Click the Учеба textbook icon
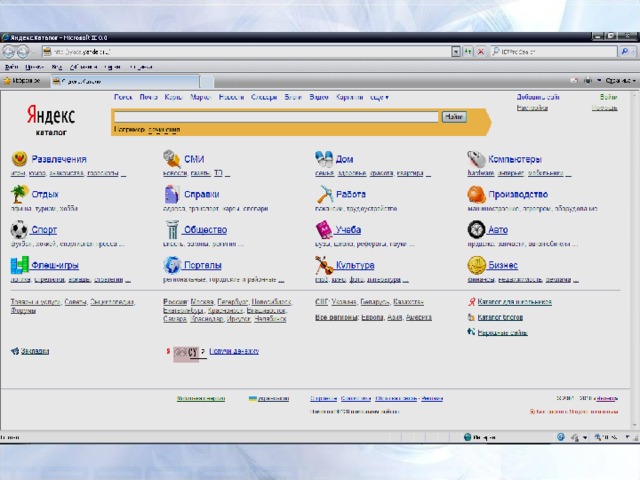The image size is (640, 480). click(x=324, y=230)
